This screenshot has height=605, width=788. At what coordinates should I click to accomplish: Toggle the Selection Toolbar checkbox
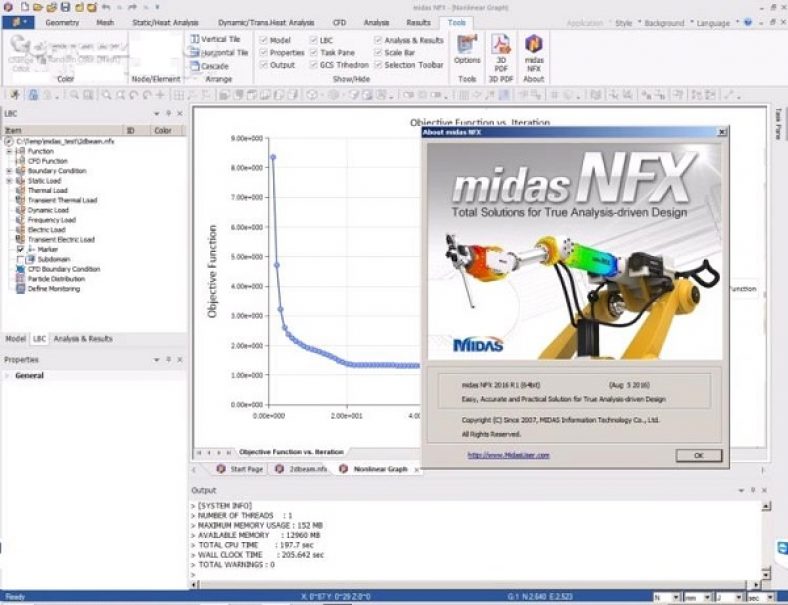378,65
